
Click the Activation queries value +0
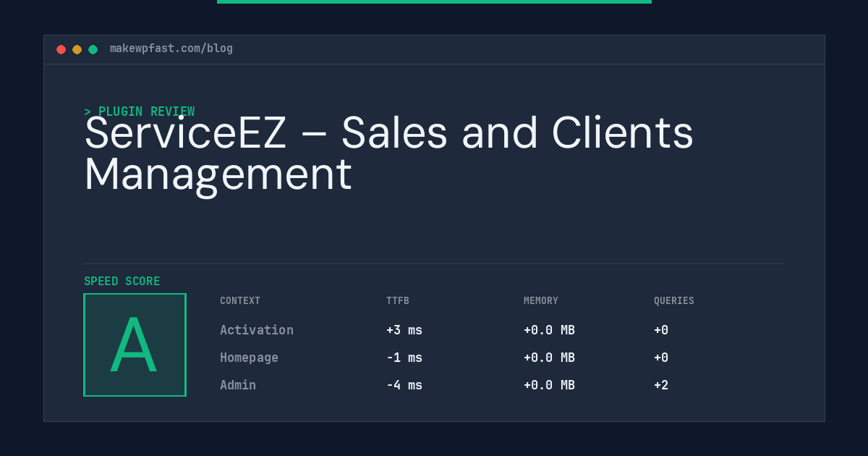click(x=661, y=330)
